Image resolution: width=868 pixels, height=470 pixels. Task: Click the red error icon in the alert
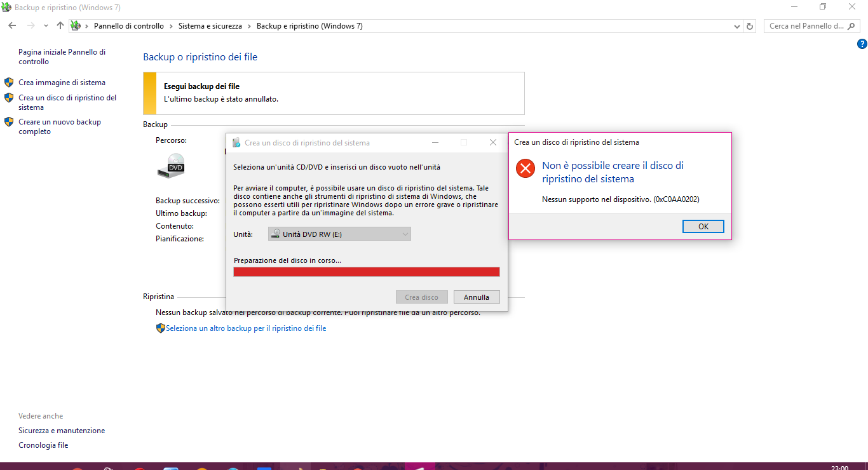coord(526,168)
